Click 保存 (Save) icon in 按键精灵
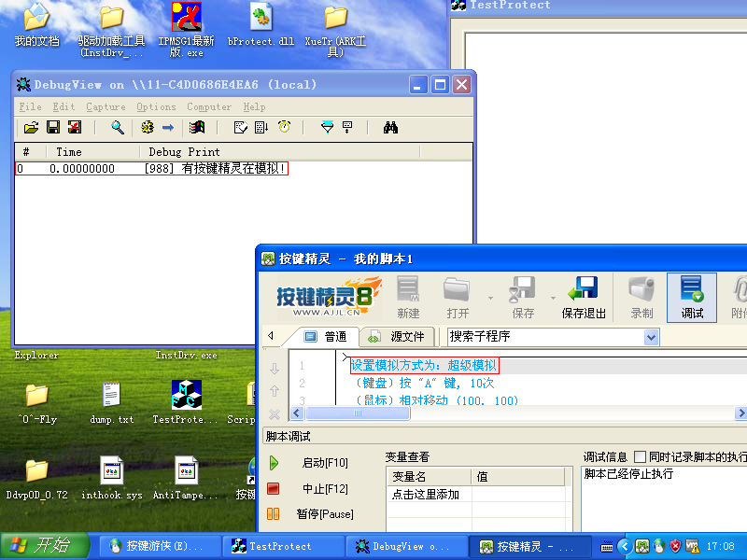Viewport: 747px width, 560px height. (523, 297)
